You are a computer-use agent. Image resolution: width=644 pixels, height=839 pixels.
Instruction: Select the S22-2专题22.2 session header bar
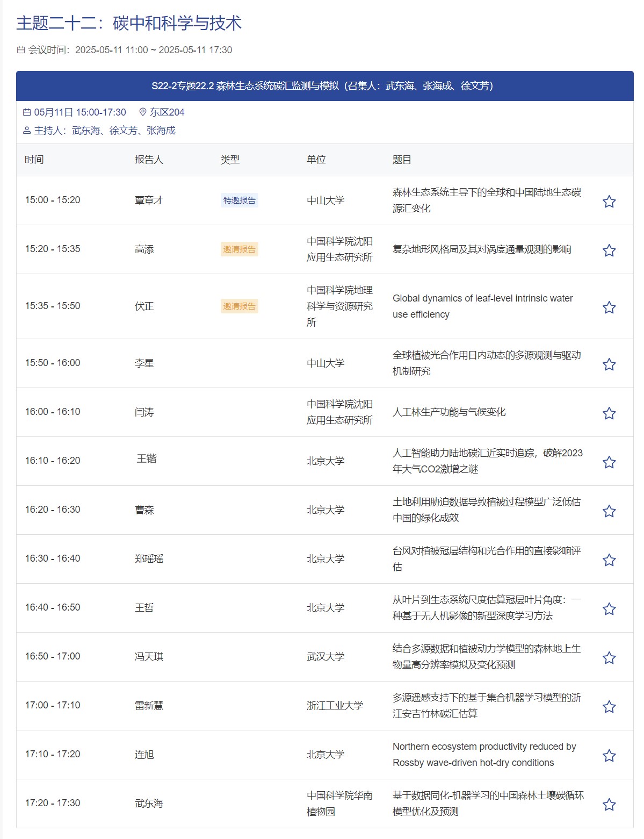click(324, 86)
